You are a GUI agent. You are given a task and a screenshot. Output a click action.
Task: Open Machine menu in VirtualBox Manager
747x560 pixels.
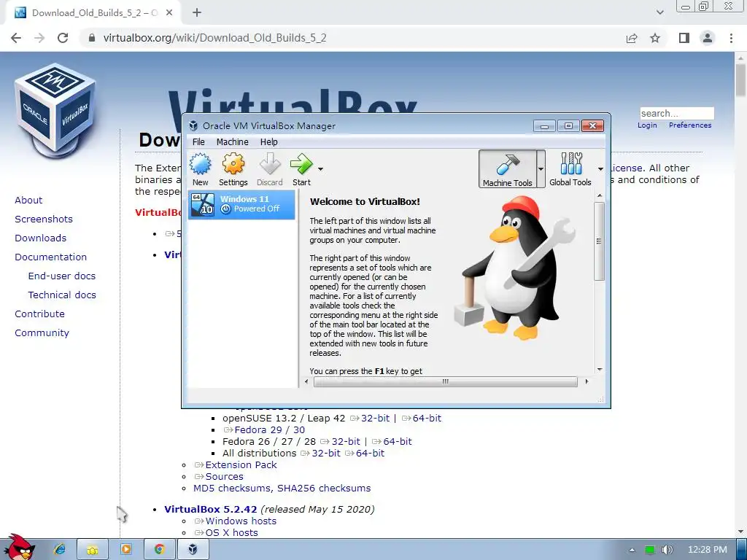click(233, 142)
